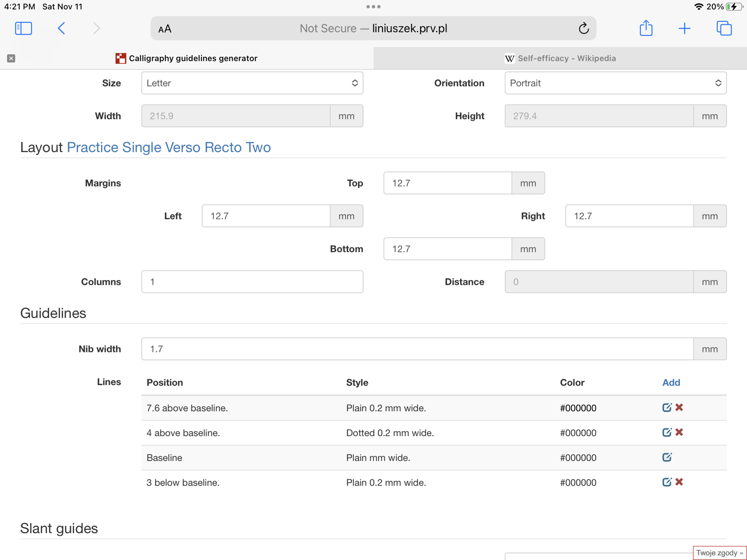
Task: Choose the Single layout link
Action: (x=142, y=147)
